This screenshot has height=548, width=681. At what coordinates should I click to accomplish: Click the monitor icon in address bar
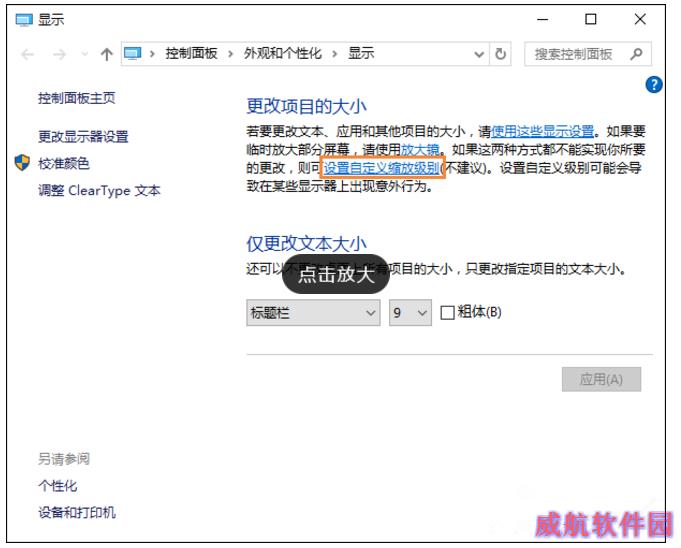click(132, 54)
